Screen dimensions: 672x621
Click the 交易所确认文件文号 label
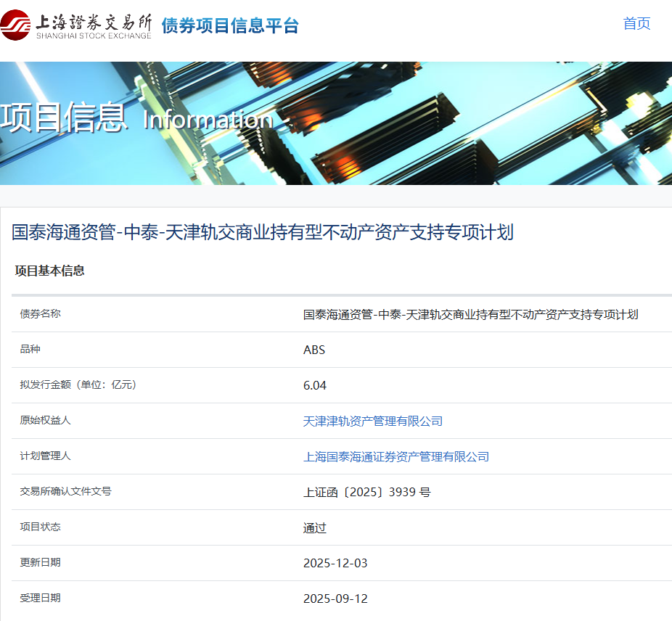65,492
